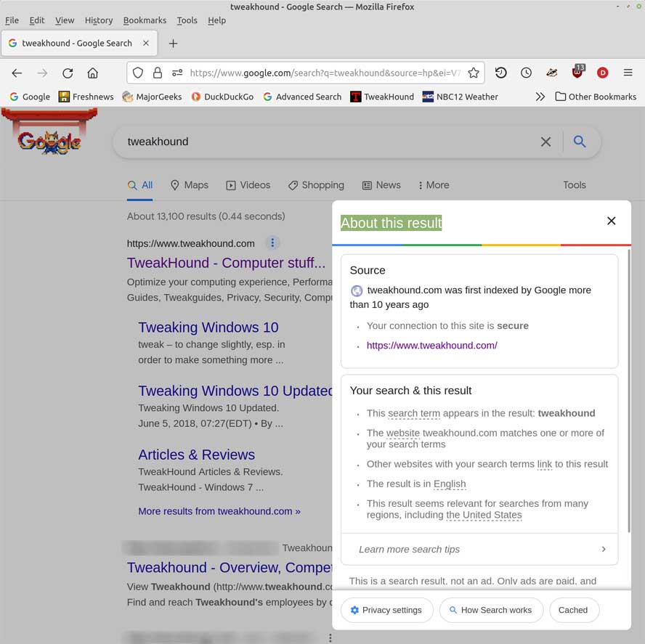Open the shield tracking protection icon

pyautogui.click(x=138, y=73)
